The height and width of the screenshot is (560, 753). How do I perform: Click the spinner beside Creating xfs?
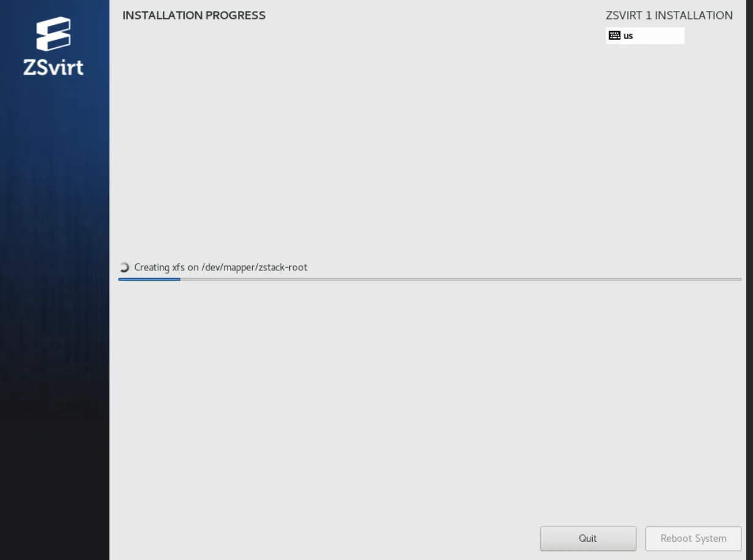124,267
